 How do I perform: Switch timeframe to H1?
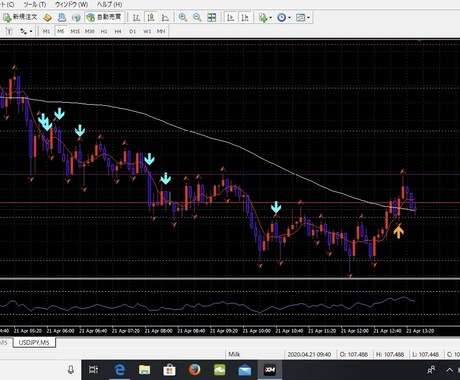104,31
